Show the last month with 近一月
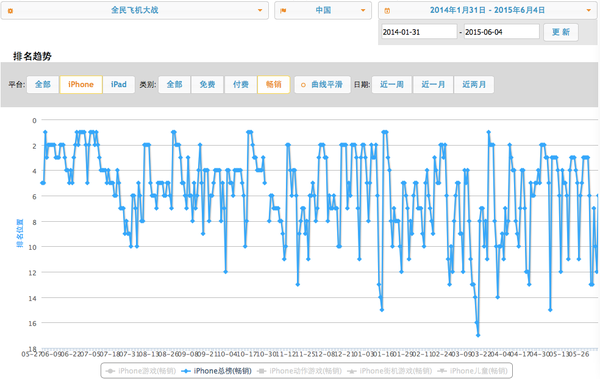 pyautogui.click(x=433, y=84)
